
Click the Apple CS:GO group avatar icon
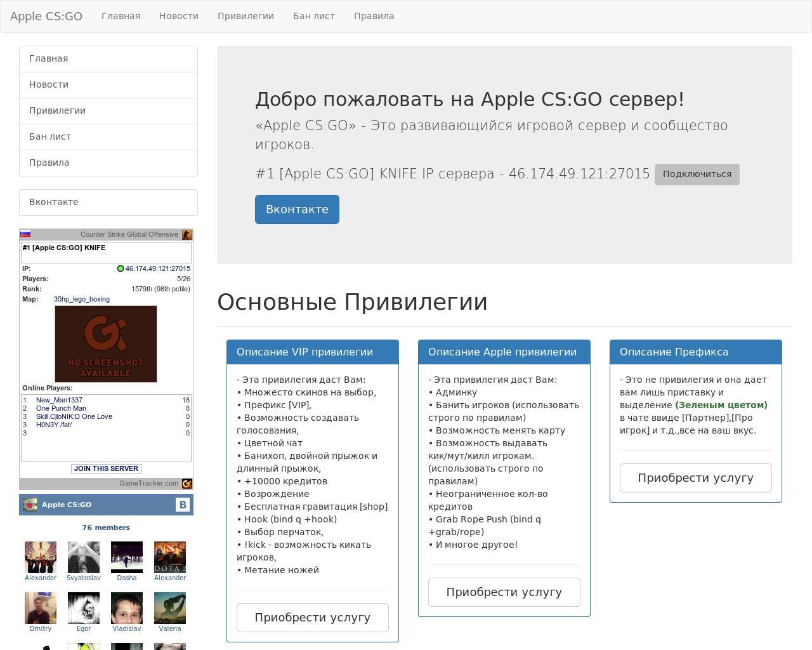pyautogui.click(x=30, y=505)
